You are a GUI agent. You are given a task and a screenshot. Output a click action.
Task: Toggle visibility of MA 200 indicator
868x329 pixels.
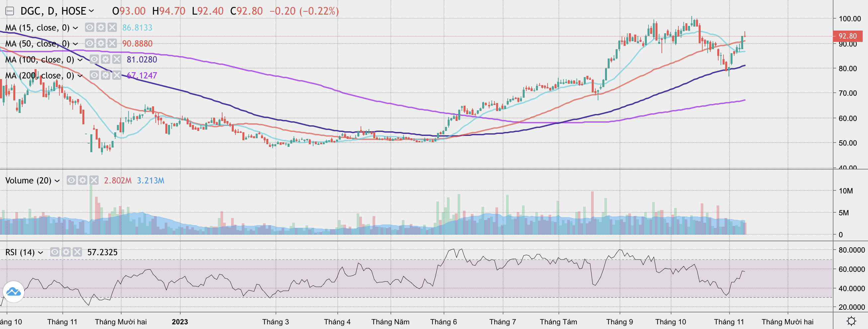click(94, 75)
